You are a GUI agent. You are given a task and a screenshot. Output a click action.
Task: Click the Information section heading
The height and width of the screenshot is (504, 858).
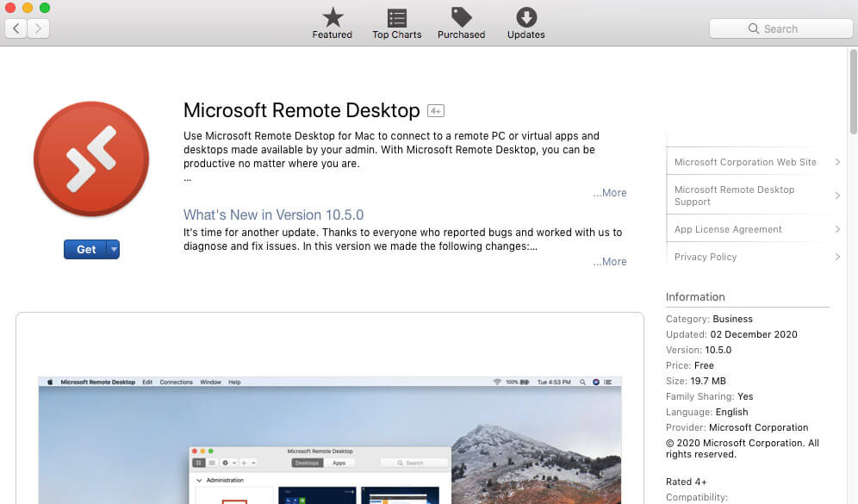pyautogui.click(x=695, y=297)
